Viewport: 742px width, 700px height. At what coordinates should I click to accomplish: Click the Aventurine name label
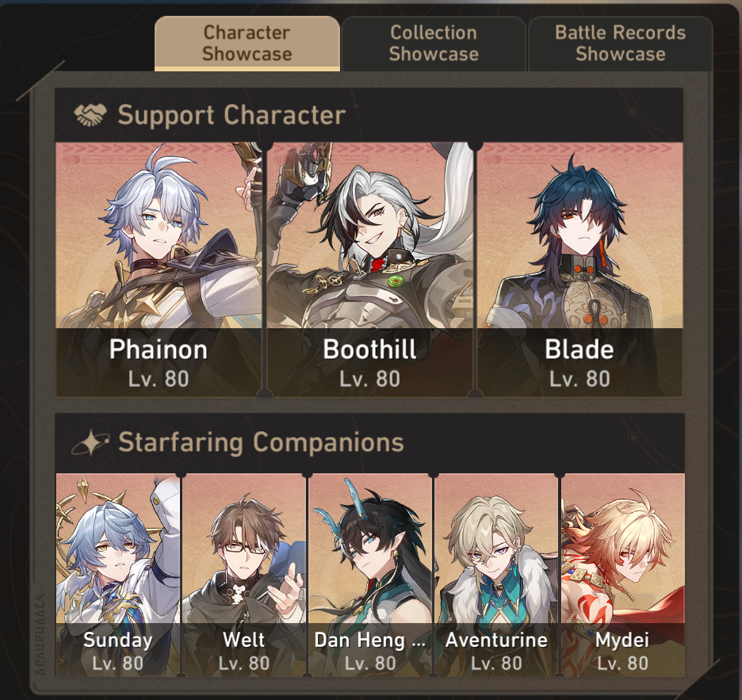(x=496, y=641)
